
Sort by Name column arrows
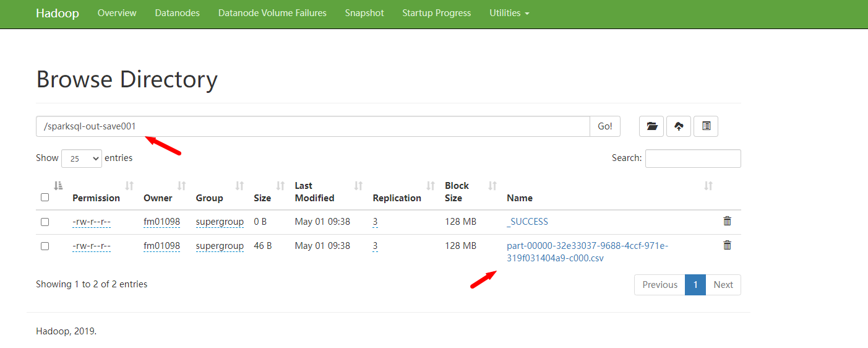[708, 186]
